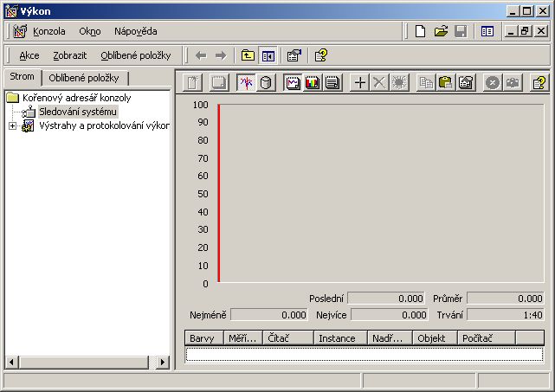Click the Save console floppy icon
This screenshot has height=392, width=555.
pos(461,31)
